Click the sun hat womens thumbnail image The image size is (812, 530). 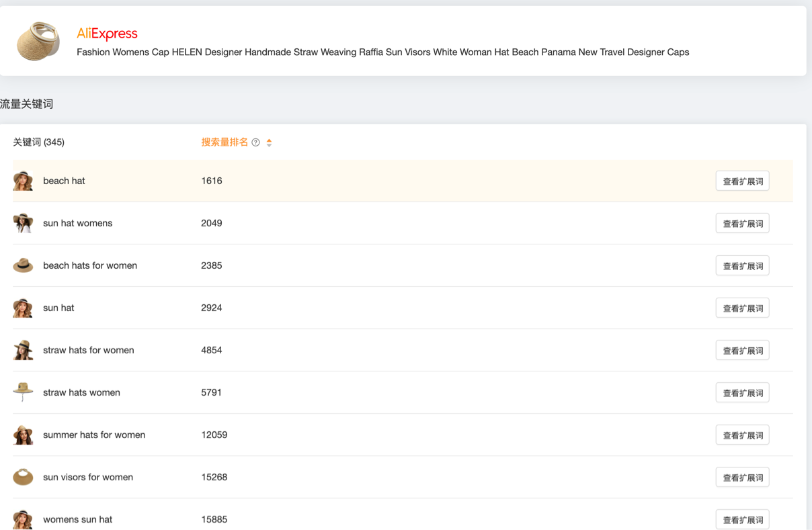pos(23,223)
